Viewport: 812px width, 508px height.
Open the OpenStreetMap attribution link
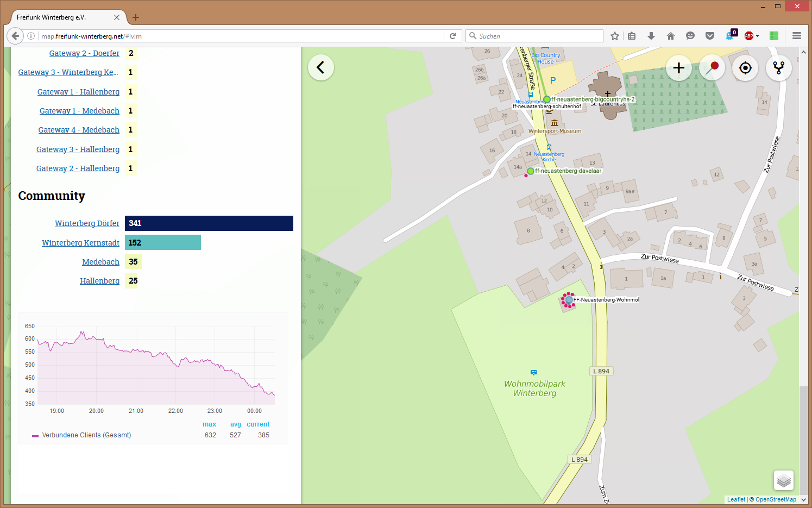pyautogui.click(x=776, y=499)
